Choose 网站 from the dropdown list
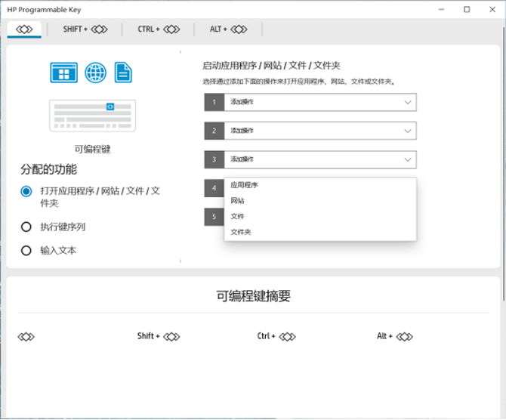This screenshot has width=506, height=420. coord(237,201)
